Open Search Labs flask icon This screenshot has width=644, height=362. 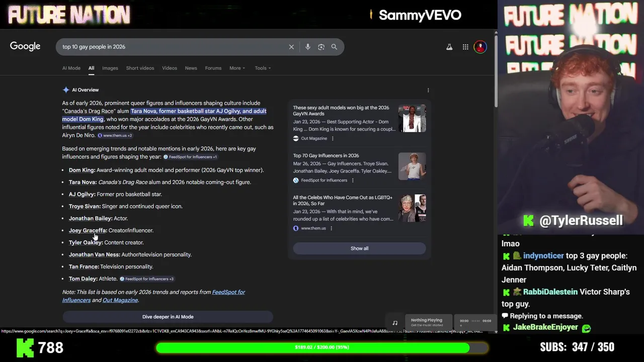coord(449,47)
